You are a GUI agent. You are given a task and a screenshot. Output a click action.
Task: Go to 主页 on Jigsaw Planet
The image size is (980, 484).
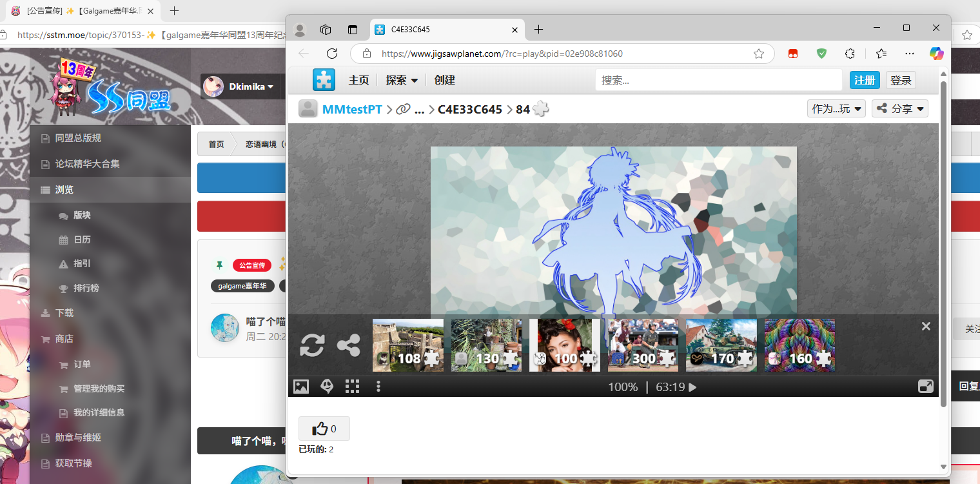359,80
